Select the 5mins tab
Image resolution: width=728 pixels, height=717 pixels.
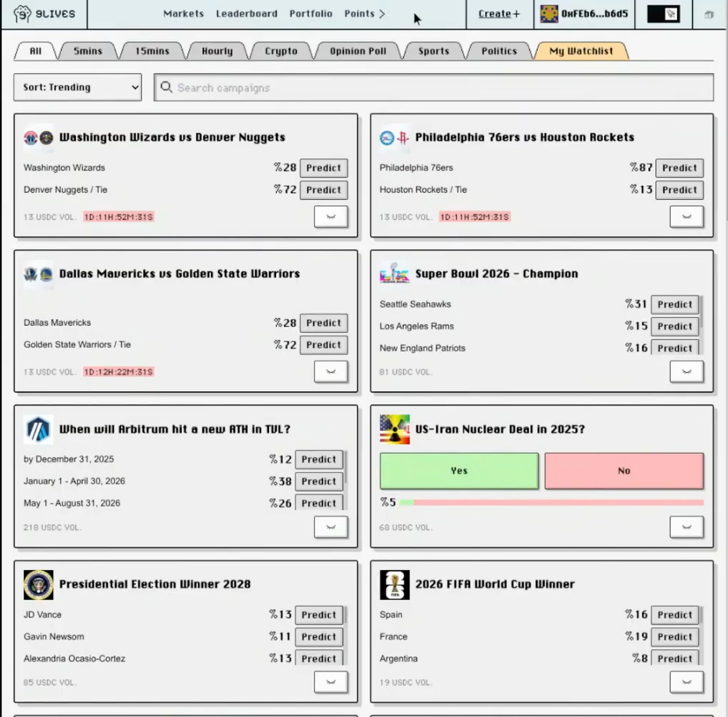pyautogui.click(x=88, y=51)
